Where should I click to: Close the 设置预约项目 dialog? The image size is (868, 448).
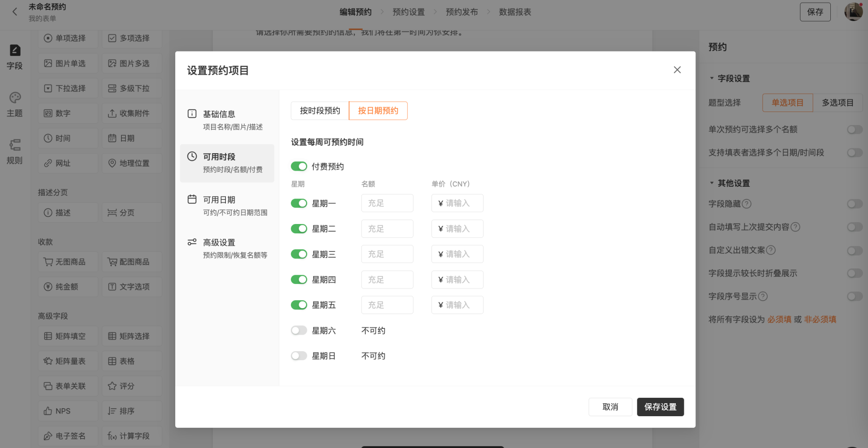[x=677, y=70]
